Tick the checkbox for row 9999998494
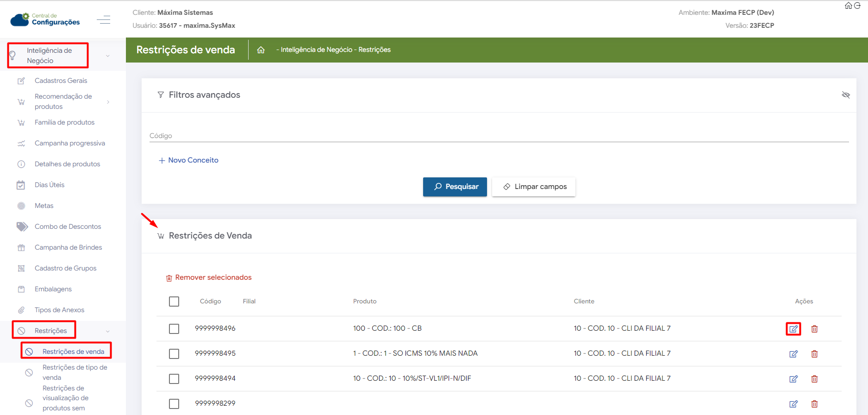Image resolution: width=868 pixels, height=415 pixels. pyautogui.click(x=174, y=379)
